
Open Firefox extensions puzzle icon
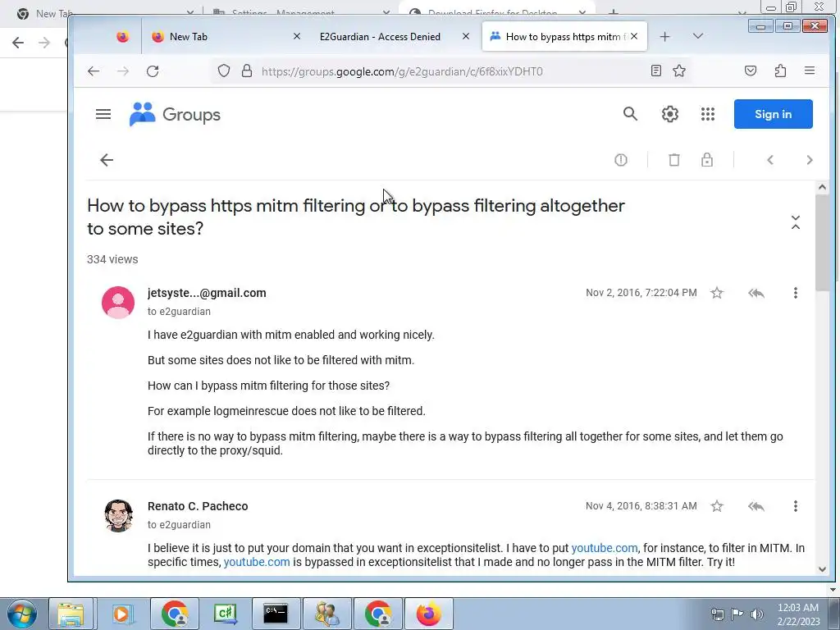[781, 71]
